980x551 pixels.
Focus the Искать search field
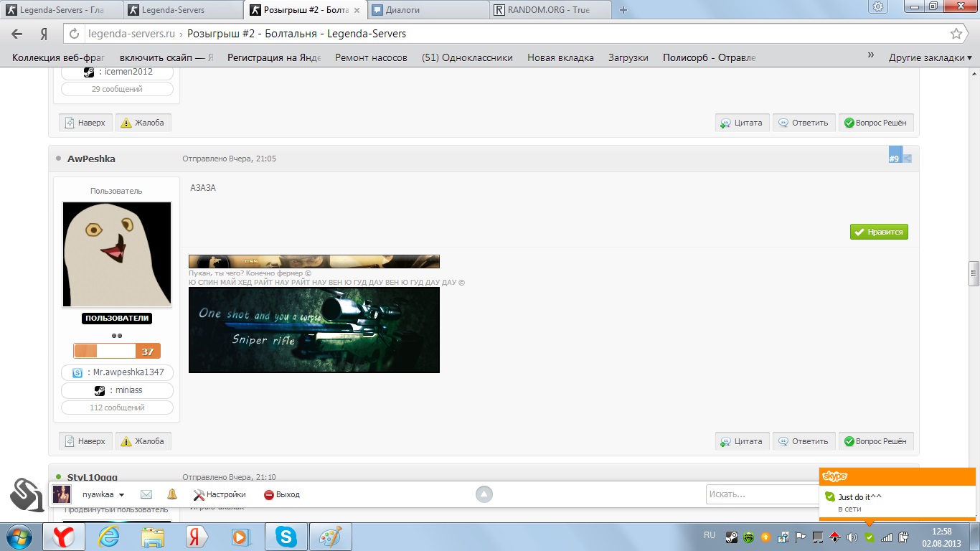762,494
